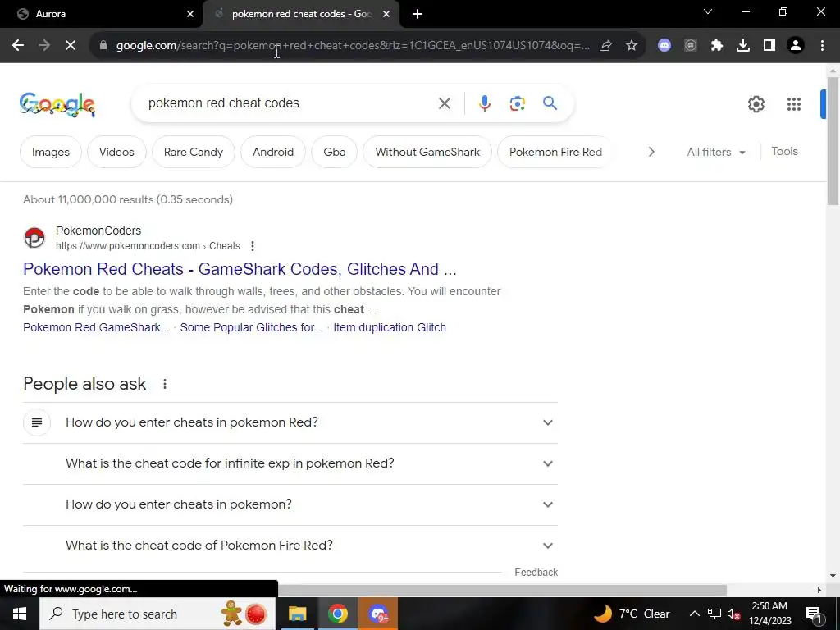Open Pokemon Red Cheats GameShark result
840x630 pixels.
point(240,269)
